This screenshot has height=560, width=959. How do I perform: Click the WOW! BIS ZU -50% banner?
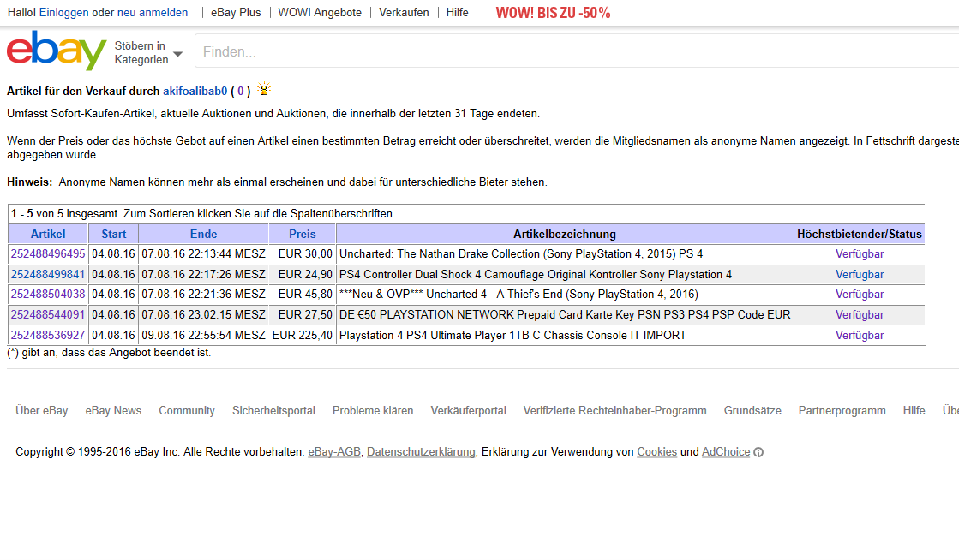click(x=553, y=13)
